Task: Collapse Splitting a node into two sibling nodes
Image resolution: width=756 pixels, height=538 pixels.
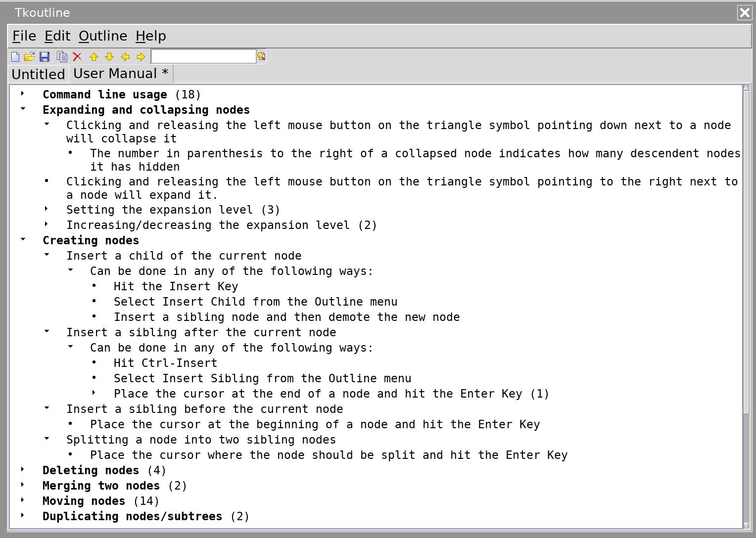Action: click(x=47, y=439)
